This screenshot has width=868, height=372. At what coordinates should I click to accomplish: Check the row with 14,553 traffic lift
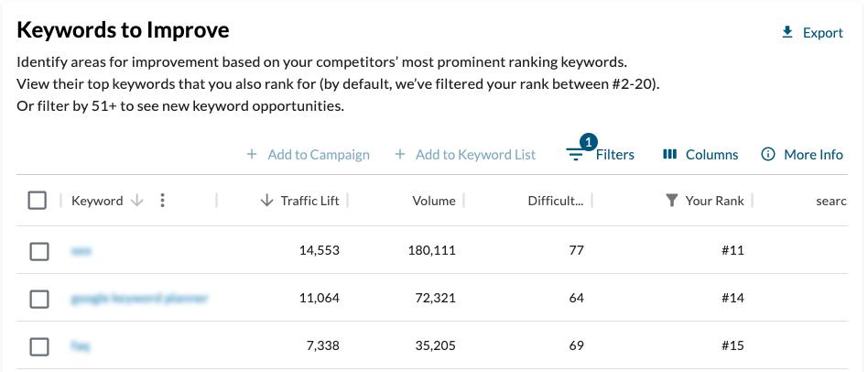click(x=39, y=251)
